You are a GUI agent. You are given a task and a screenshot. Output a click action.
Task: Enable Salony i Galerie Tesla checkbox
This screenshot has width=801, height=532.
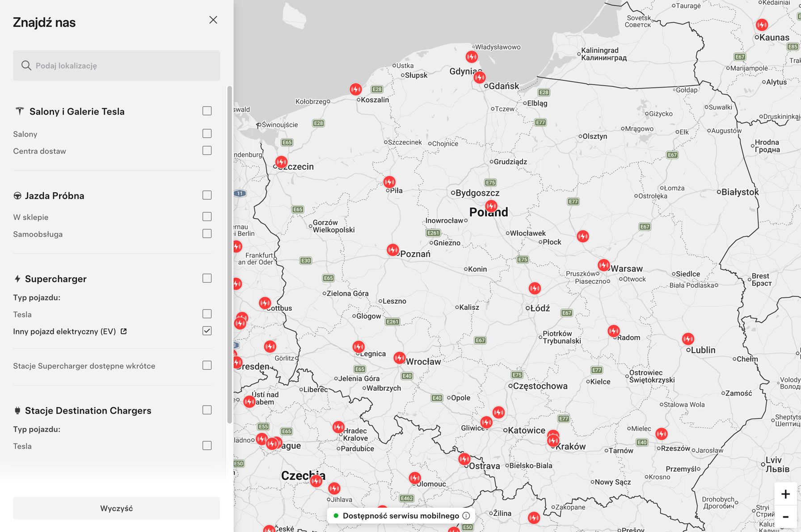coord(207,111)
